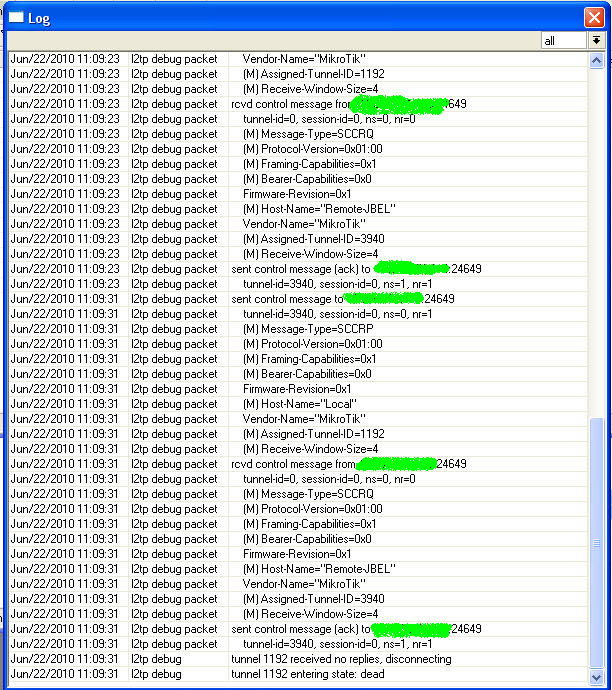Viewport: 612px width, 690px height.
Task: Select 11:09:23 Protocol-Version=0x01:00 entry
Action: (298, 149)
